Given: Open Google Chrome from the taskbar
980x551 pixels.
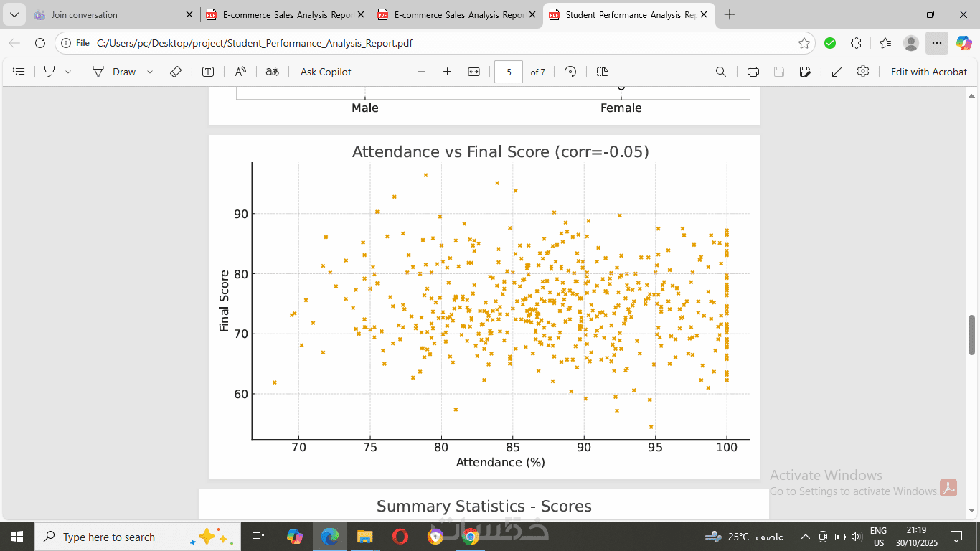Looking at the screenshot, I should pyautogui.click(x=471, y=537).
